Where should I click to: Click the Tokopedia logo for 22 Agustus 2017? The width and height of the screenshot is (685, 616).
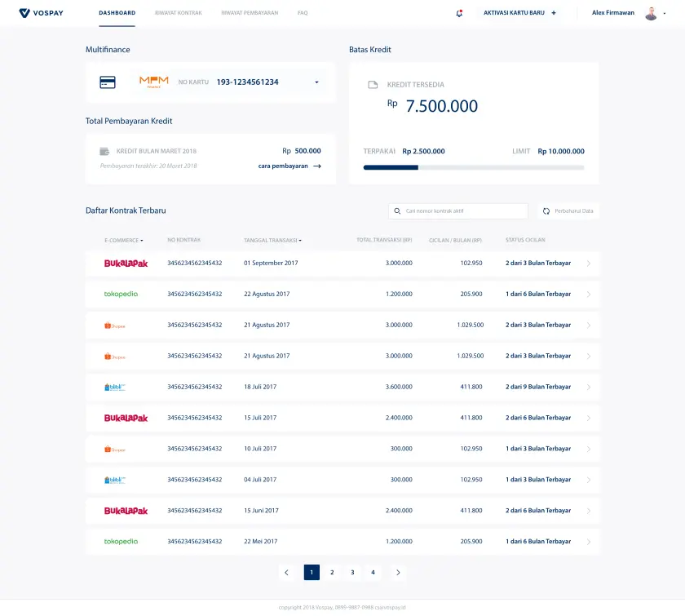(x=121, y=295)
